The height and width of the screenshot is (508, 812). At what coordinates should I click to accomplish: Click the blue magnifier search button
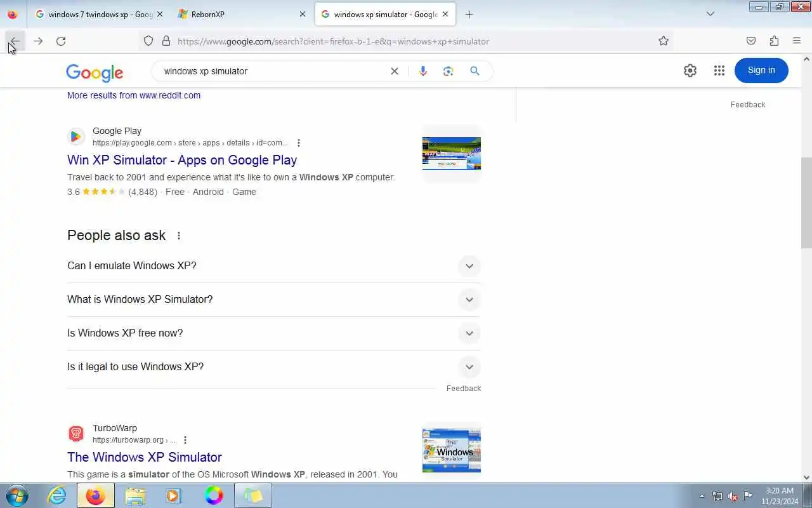click(x=475, y=71)
